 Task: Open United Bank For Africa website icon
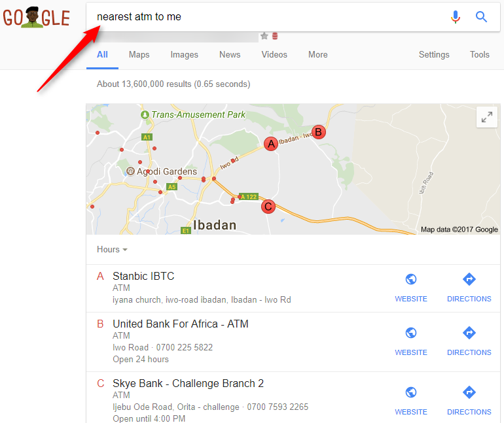click(411, 333)
